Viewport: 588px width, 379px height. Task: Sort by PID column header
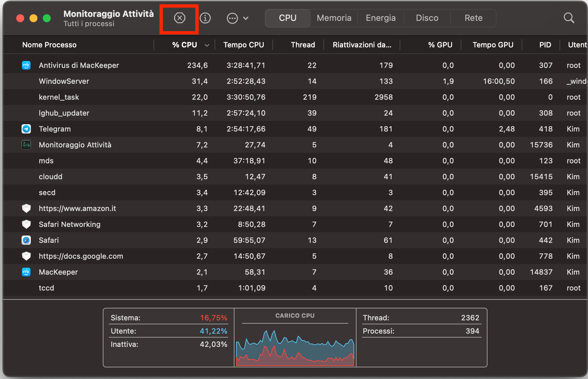click(545, 45)
